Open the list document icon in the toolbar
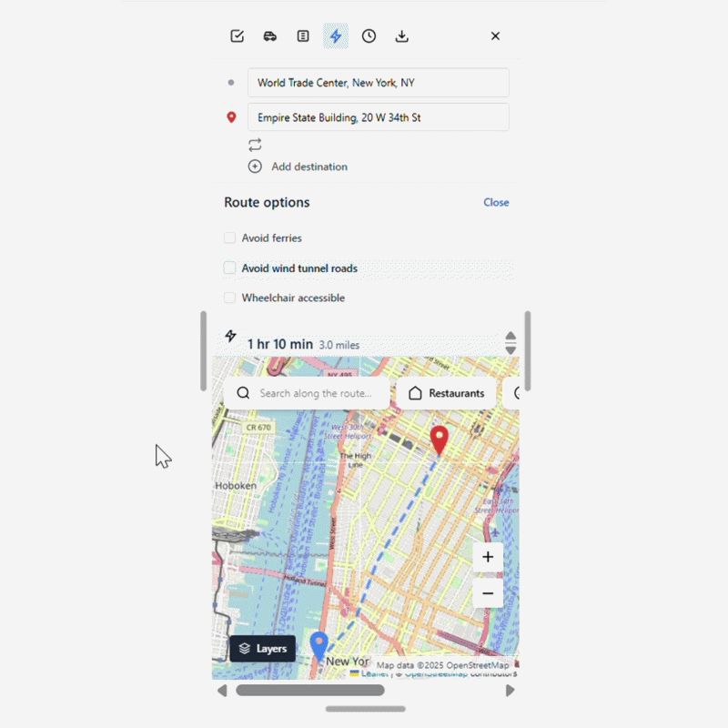 click(x=303, y=36)
